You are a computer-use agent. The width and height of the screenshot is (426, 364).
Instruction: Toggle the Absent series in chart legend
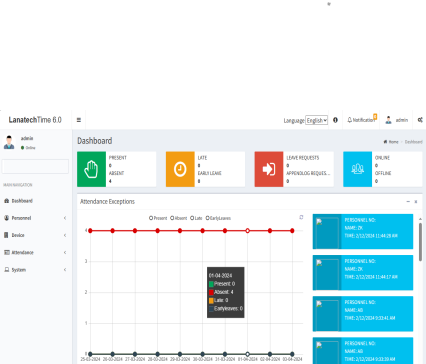click(179, 218)
